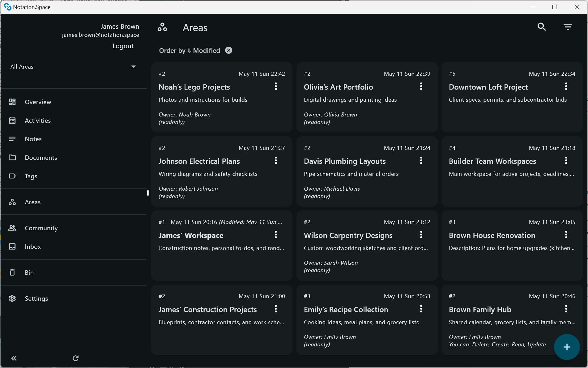The width and height of the screenshot is (588, 368).
Task: Open Brown Family Hub three-dot menu
Action: pyautogui.click(x=566, y=309)
